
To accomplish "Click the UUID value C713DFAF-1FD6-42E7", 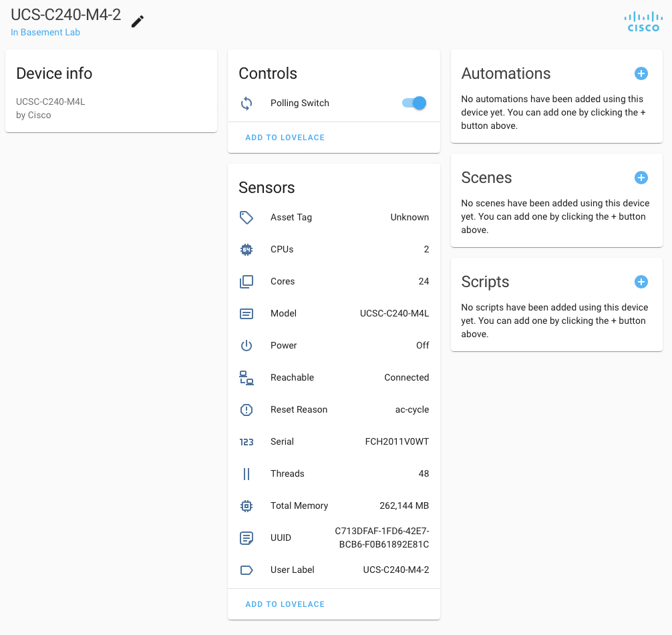I will pos(382,538).
